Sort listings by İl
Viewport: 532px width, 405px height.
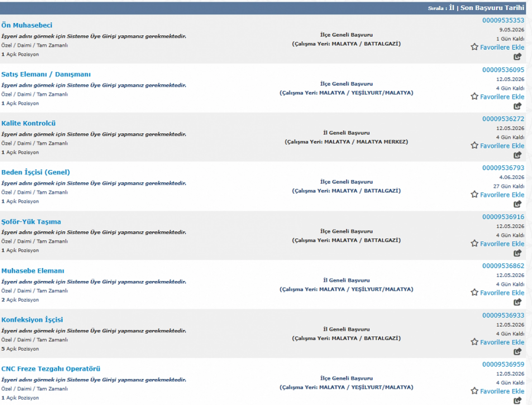pyautogui.click(x=452, y=8)
